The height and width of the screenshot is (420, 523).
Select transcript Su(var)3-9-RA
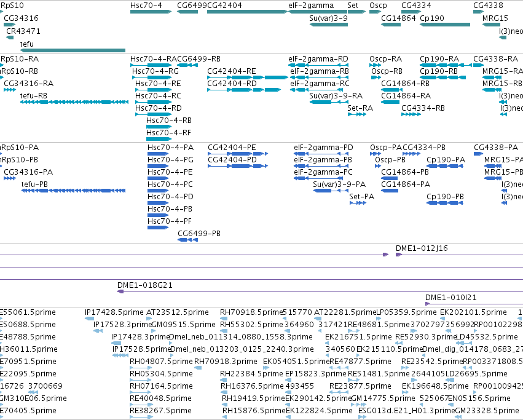[329, 102]
